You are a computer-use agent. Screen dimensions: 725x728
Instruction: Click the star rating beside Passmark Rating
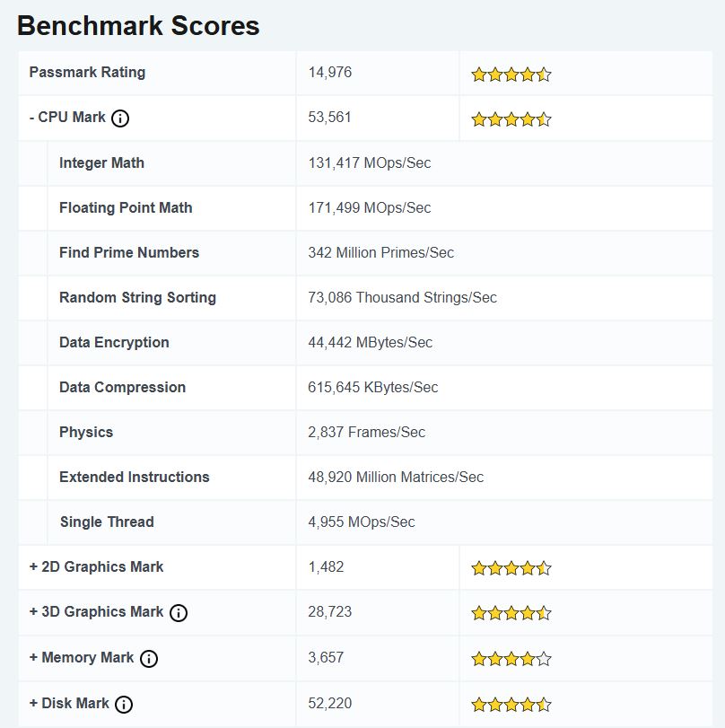[511, 74]
